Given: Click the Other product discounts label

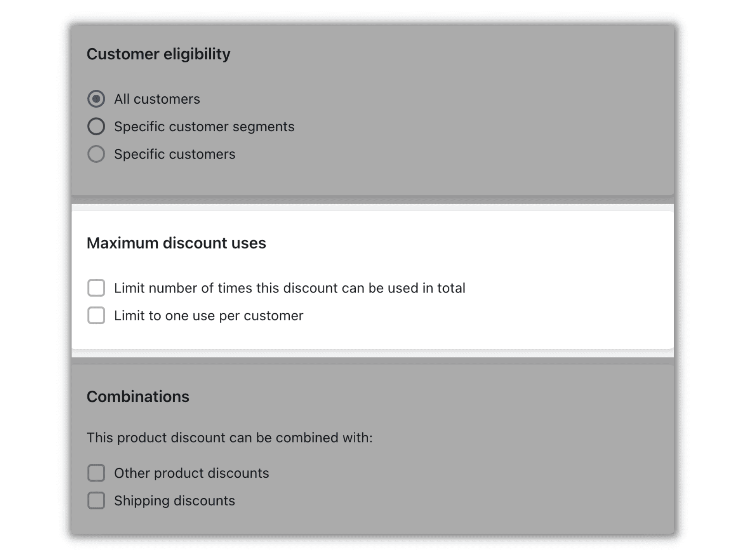Looking at the screenshot, I should coord(191,473).
